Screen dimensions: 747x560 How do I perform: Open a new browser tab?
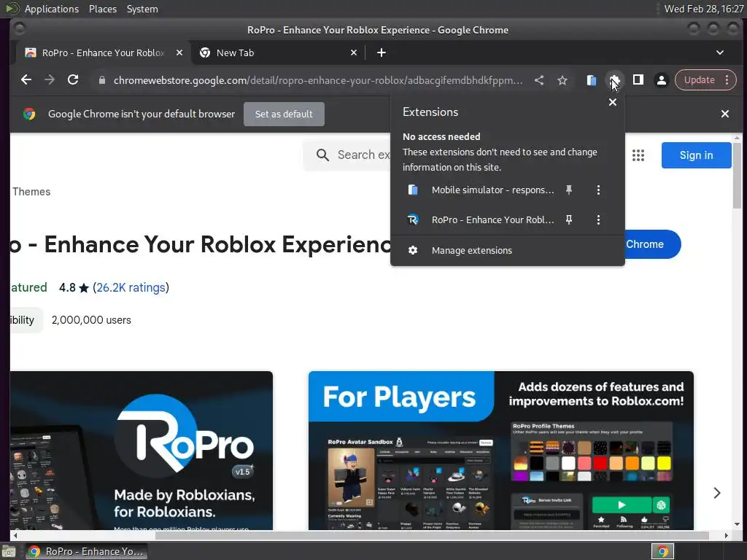pyautogui.click(x=382, y=52)
